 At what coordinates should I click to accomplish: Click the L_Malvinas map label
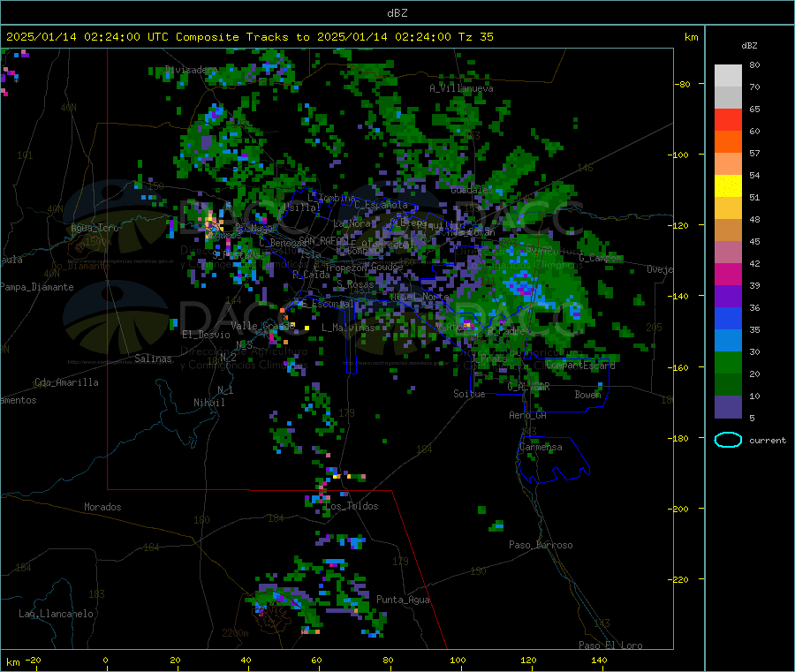348,328
